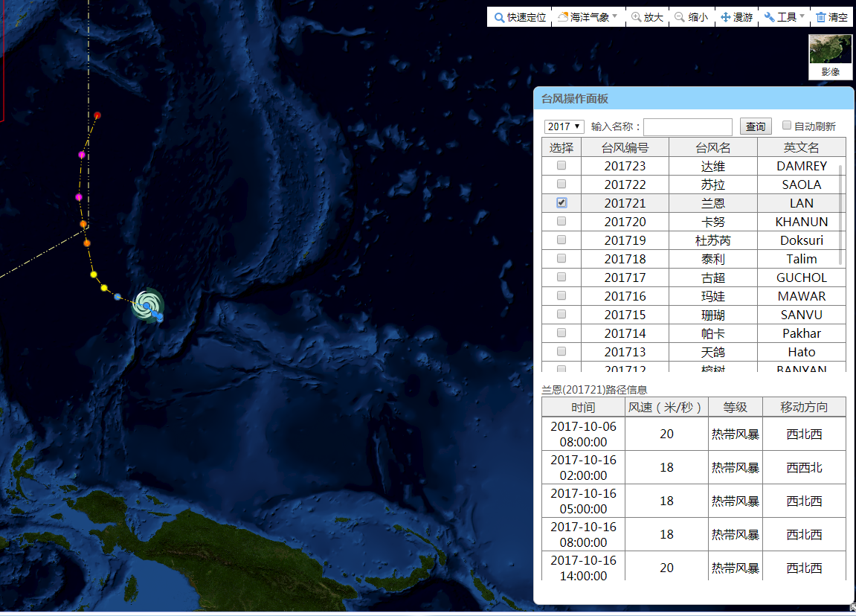Click the lower orange track point

pyautogui.click(x=87, y=243)
